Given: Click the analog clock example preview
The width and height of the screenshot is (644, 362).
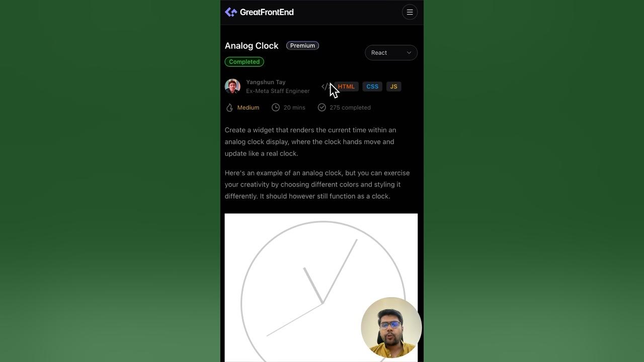Looking at the screenshot, I should pyautogui.click(x=321, y=288).
